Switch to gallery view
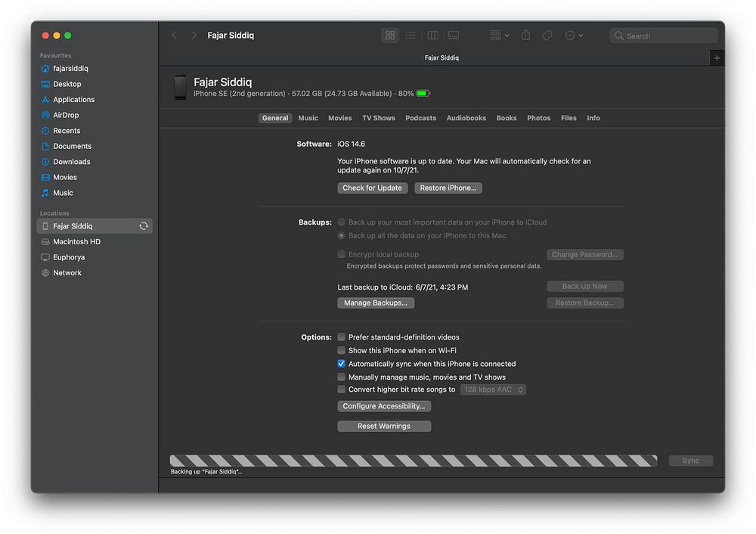 click(x=454, y=36)
